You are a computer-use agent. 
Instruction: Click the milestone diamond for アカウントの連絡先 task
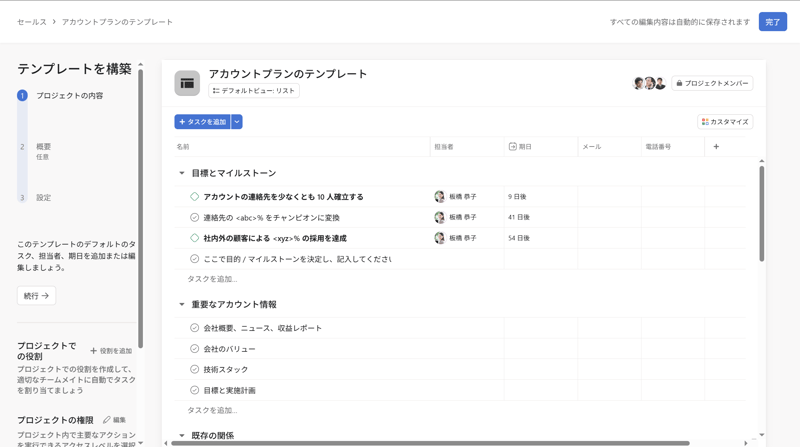(194, 196)
